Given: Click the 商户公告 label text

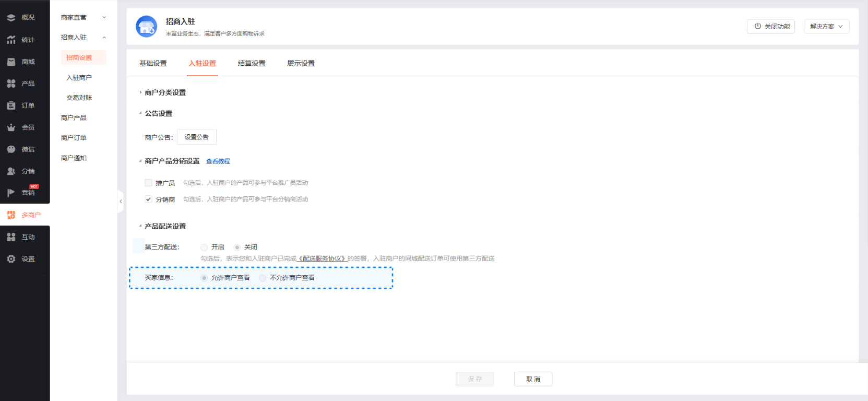Looking at the screenshot, I should point(159,137).
